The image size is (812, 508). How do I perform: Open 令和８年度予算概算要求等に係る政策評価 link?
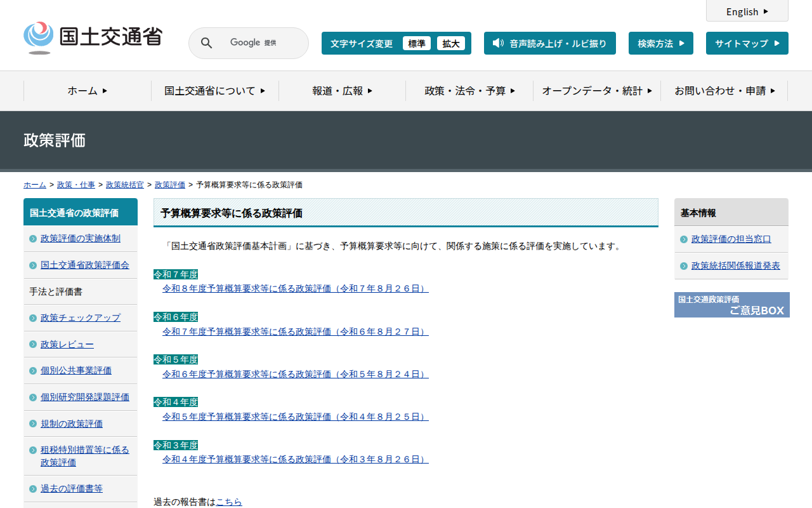pos(295,288)
